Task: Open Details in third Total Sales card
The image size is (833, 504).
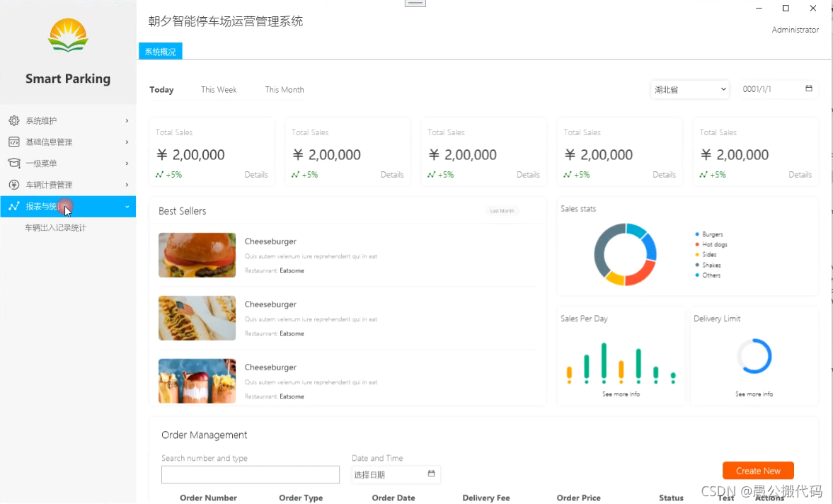Action: tap(528, 175)
